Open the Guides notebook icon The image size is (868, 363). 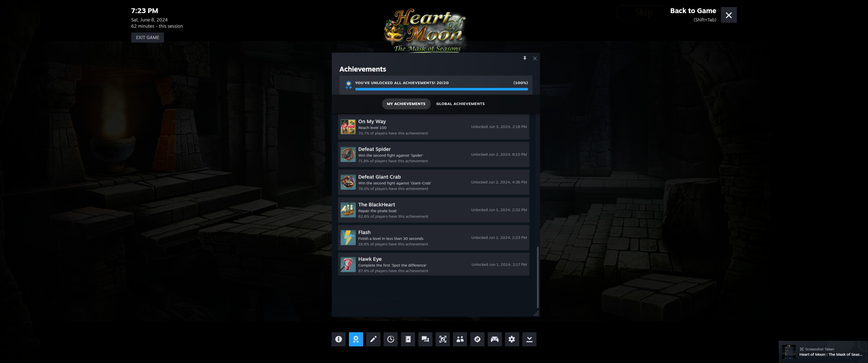(408, 339)
